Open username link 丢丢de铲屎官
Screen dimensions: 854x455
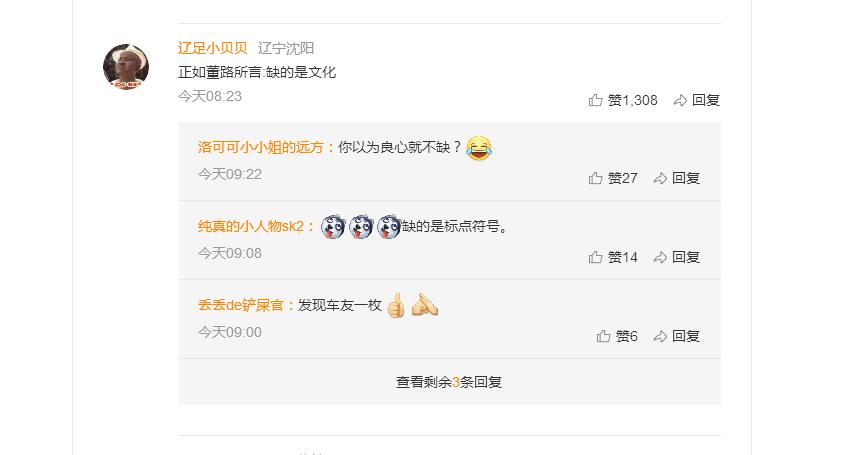click(x=241, y=305)
